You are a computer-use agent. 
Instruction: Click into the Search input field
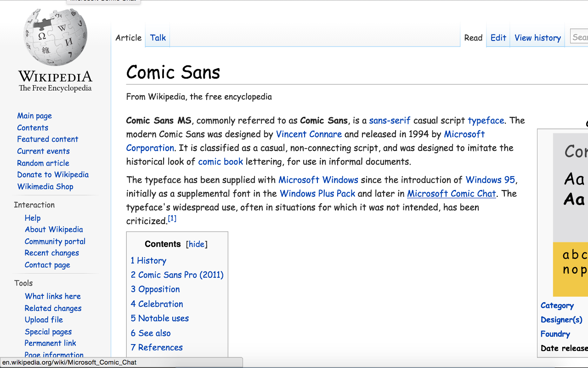pyautogui.click(x=579, y=37)
